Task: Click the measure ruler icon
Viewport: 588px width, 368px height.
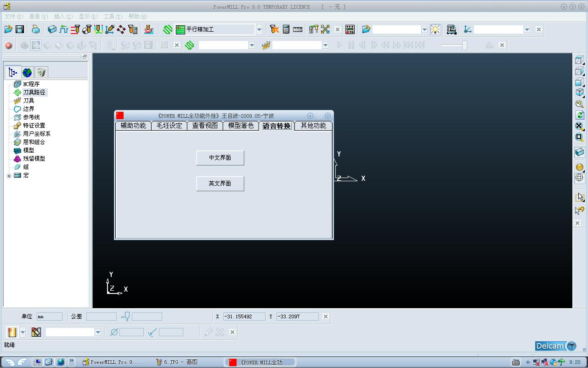Action: coord(298,29)
